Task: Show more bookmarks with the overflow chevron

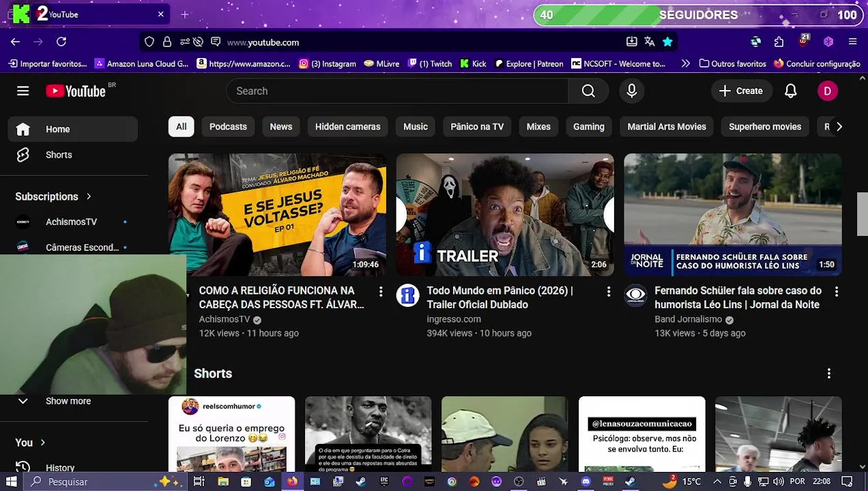Action: click(x=686, y=63)
